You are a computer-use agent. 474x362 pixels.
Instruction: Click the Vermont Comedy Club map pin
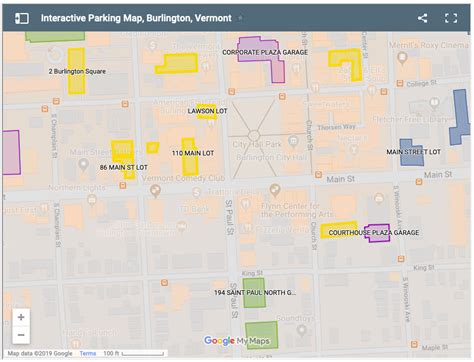(155, 191)
